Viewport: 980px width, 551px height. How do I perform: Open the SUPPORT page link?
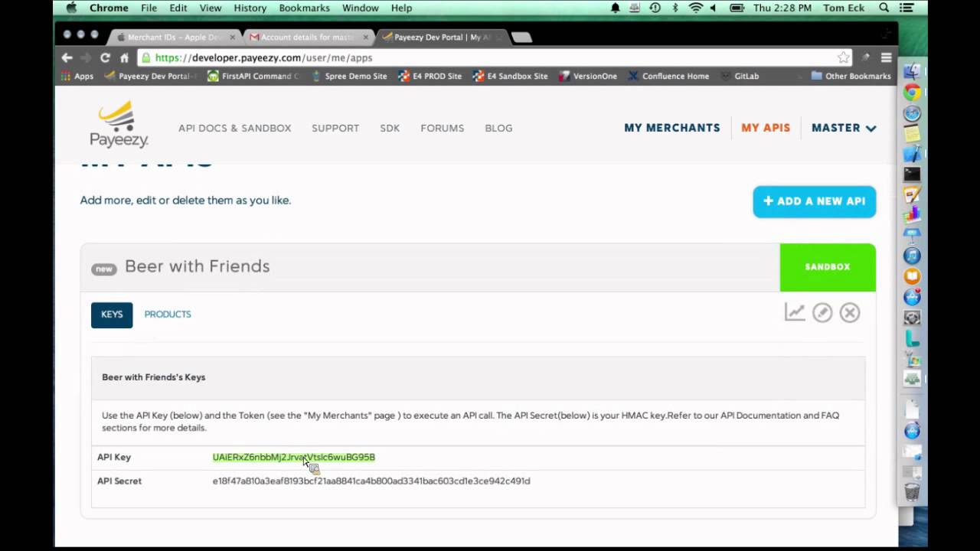point(335,128)
